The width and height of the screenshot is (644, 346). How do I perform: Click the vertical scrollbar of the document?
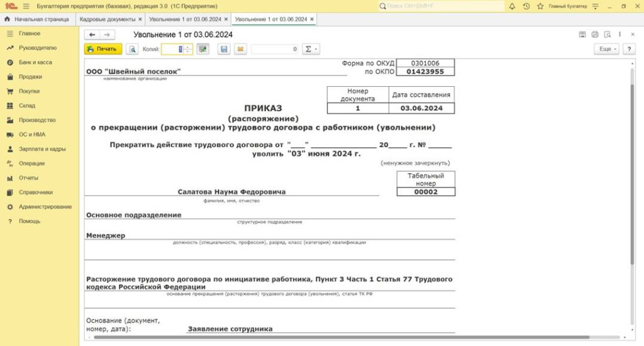point(632,157)
